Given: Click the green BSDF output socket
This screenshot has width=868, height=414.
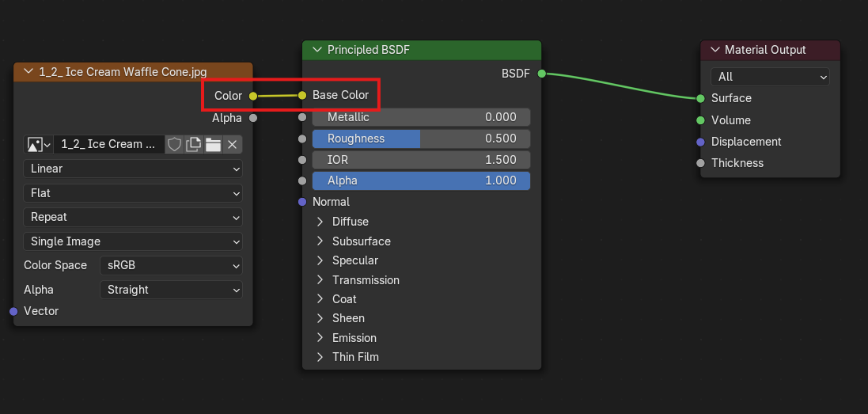Looking at the screenshot, I should pyautogui.click(x=542, y=74).
